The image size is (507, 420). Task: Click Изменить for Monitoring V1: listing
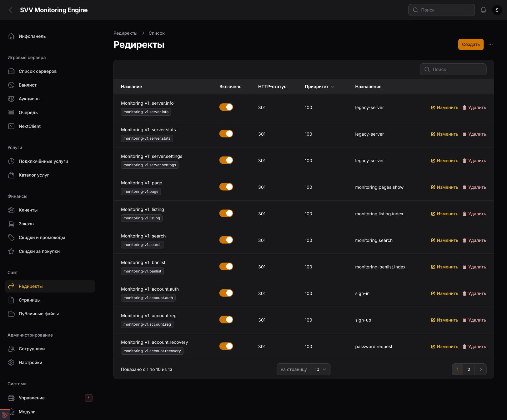444,214
